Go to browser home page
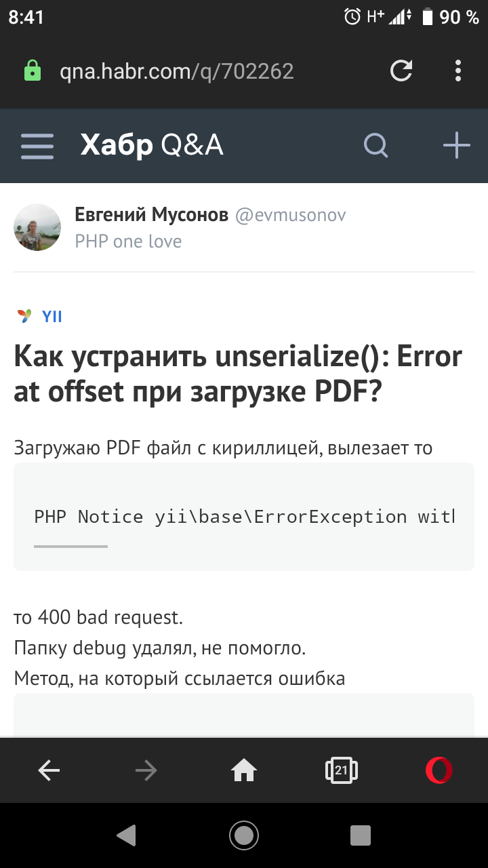 [244, 770]
